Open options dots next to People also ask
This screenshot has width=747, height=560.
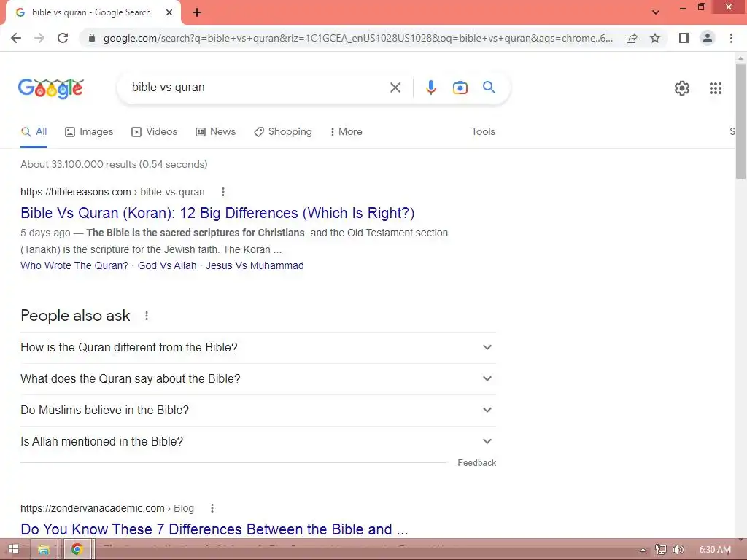click(x=147, y=316)
